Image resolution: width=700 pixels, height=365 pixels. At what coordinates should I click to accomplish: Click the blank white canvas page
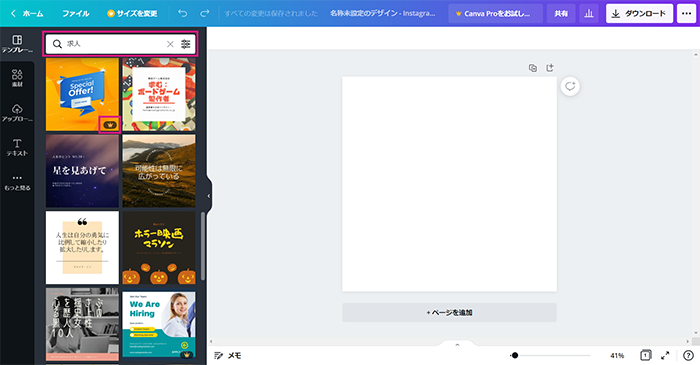point(450,184)
